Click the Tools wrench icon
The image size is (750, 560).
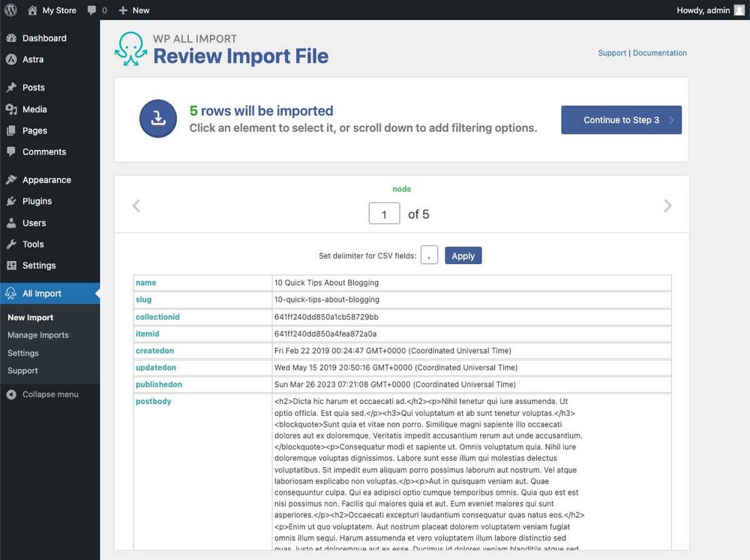pos(11,244)
